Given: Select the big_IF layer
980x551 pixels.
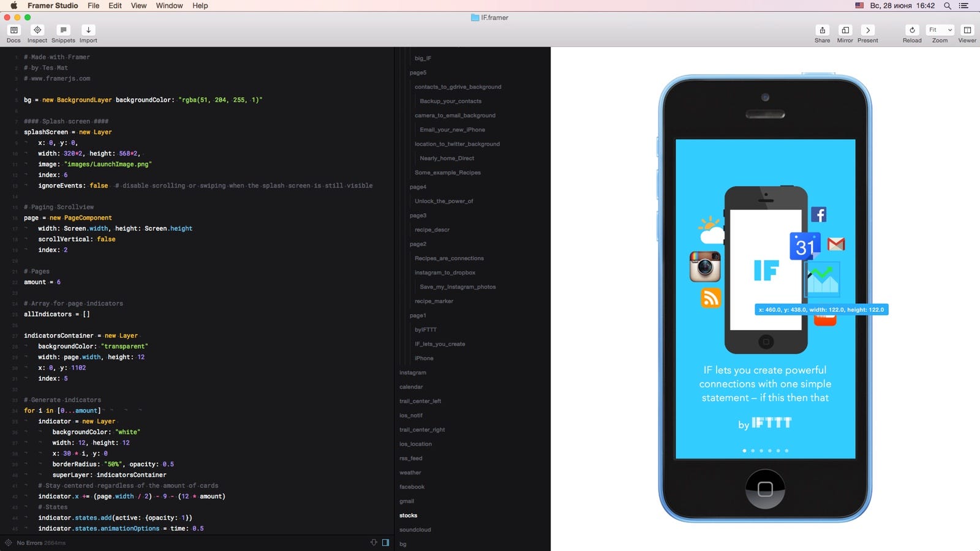Looking at the screenshot, I should 423,58.
